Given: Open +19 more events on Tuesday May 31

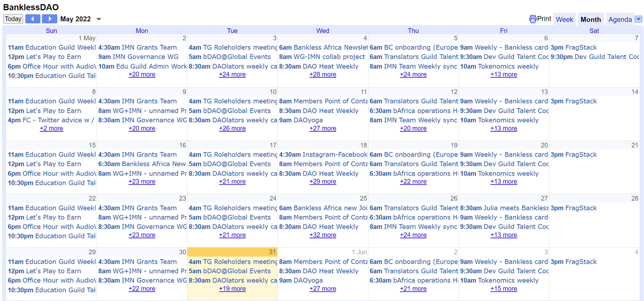Looking at the screenshot, I should click(232, 289).
